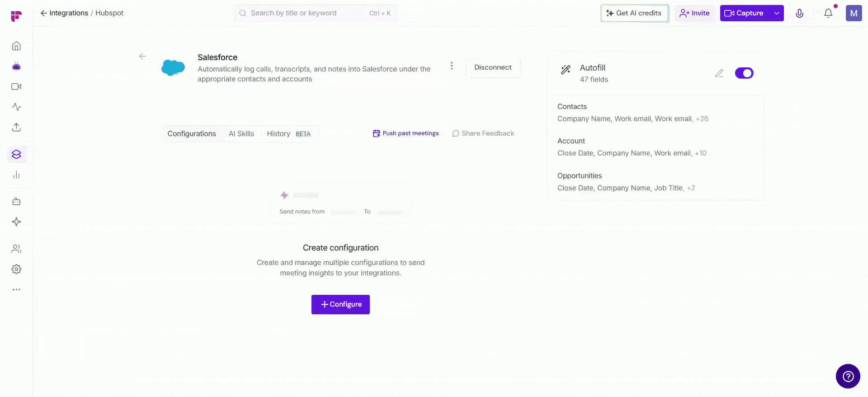The height and width of the screenshot is (397, 868).
Task: Click the Contacts +26 more fields indicator
Action: pos(702,119)
